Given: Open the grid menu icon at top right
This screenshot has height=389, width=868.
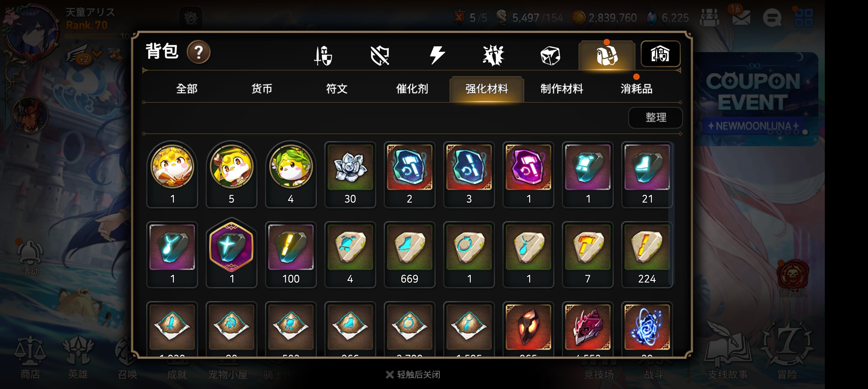Looking at the screenshot, I should point(804,18).
